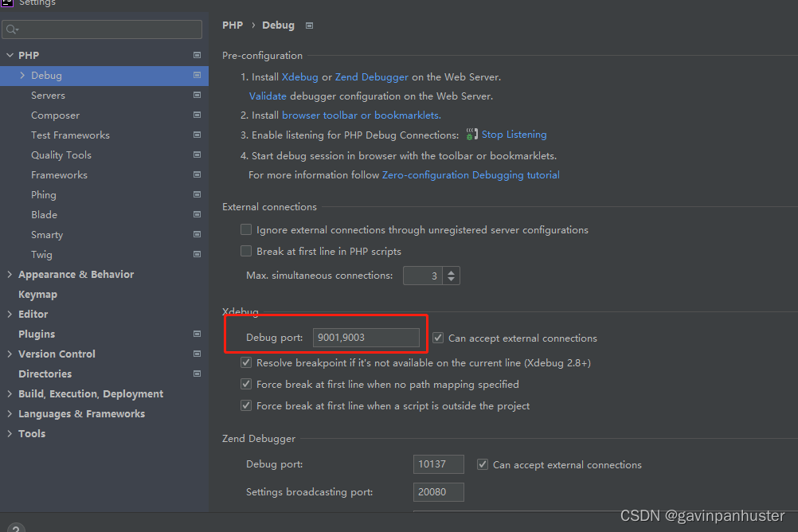The height and width of the screenshot is (532, 798).
Task: Click Zend Debug port field 10137
Action: tap(438, 464)
